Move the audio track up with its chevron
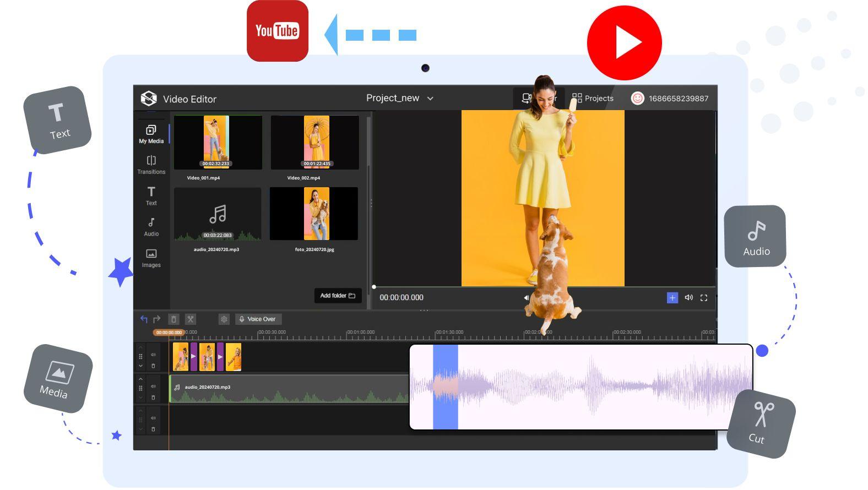 [140, 379]
